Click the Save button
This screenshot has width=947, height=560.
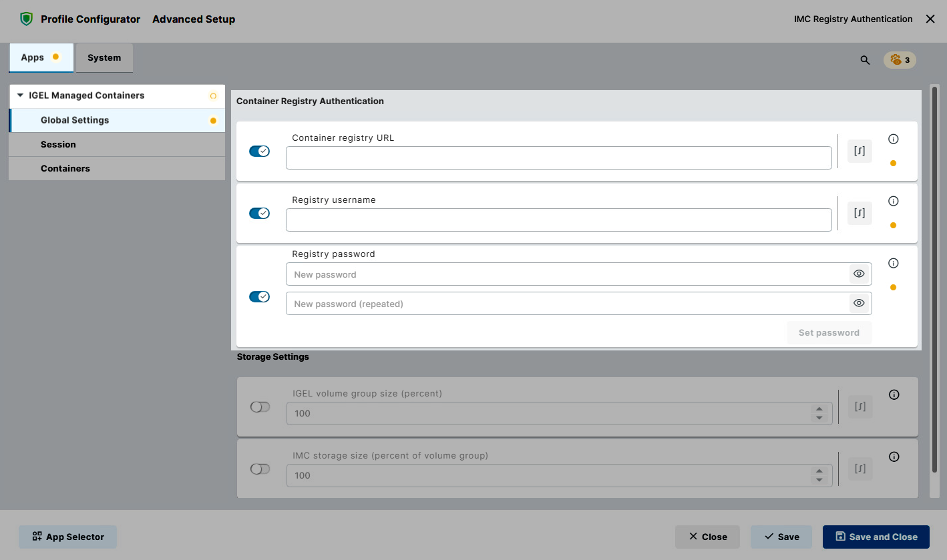click(781, 537)
